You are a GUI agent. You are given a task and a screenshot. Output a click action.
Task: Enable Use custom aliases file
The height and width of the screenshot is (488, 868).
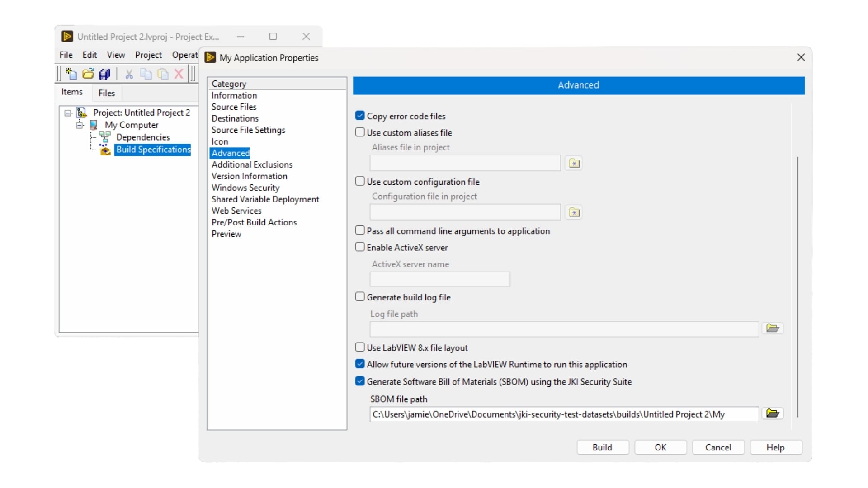360,132
